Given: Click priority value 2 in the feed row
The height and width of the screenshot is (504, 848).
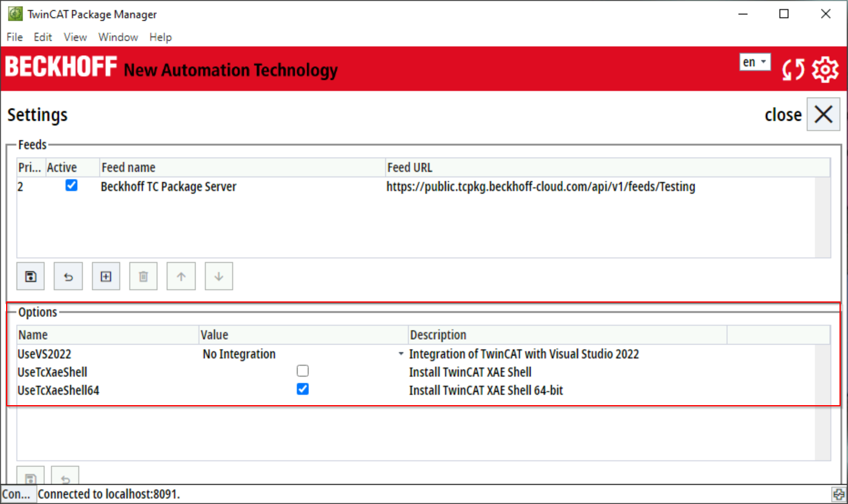Looking at the screenshot, I should click(21, 187).
